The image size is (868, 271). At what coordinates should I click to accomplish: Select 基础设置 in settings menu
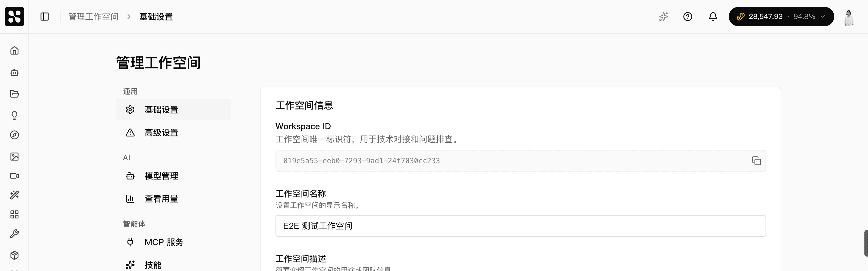click(x=174, y=110)
